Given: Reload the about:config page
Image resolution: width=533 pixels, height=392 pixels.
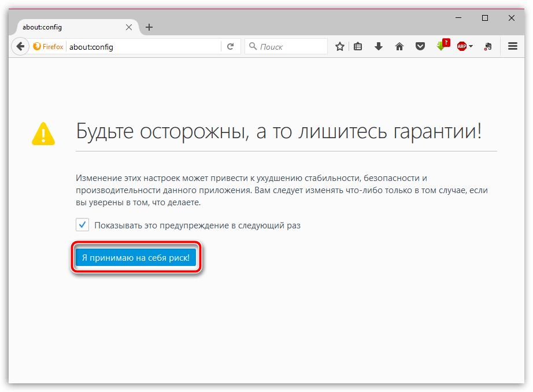Looking at the screenshot, I should coord(230,47).
